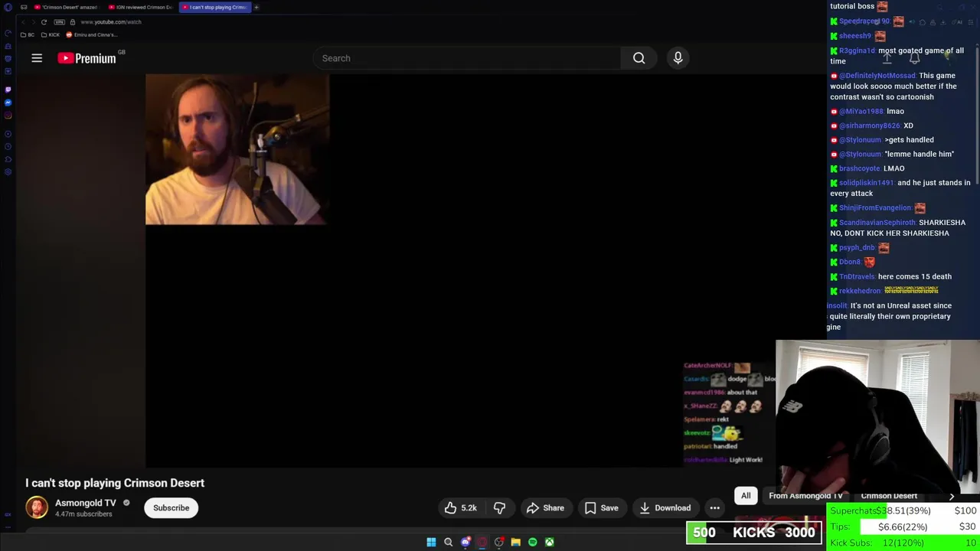Screen dimensions: 980x551
Task: Select "I can't stop playing Crimson" tab
Action: [214, 7]
